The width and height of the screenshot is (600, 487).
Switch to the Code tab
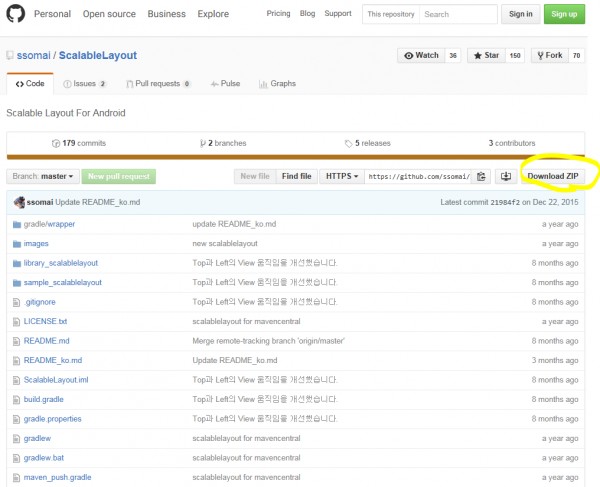coord(30,83)
